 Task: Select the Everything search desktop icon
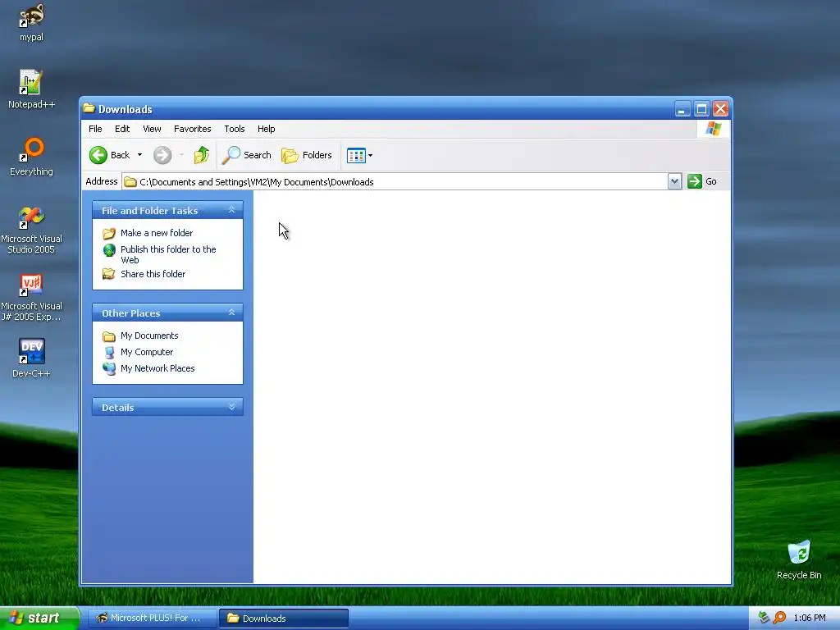32,157
